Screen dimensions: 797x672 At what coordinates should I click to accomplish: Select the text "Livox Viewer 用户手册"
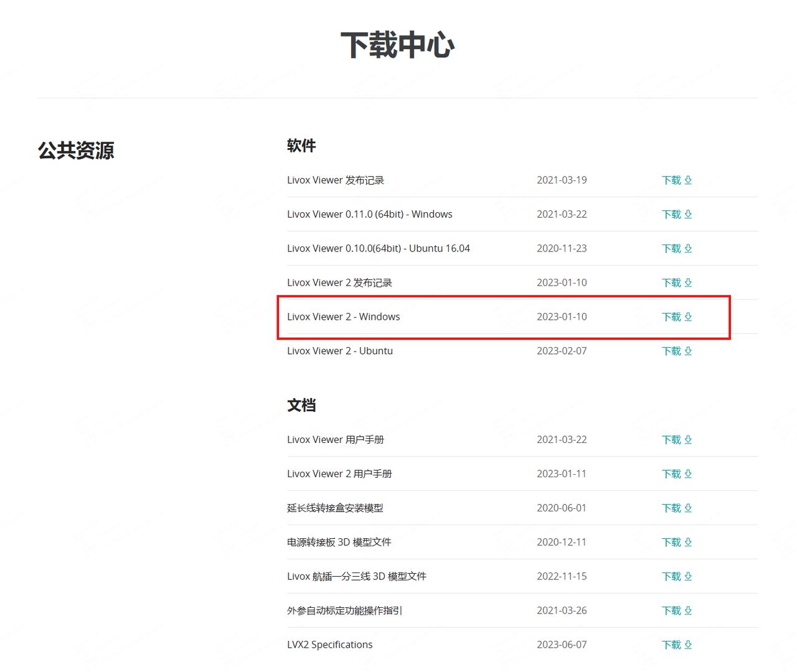click(x=336, y=439)
